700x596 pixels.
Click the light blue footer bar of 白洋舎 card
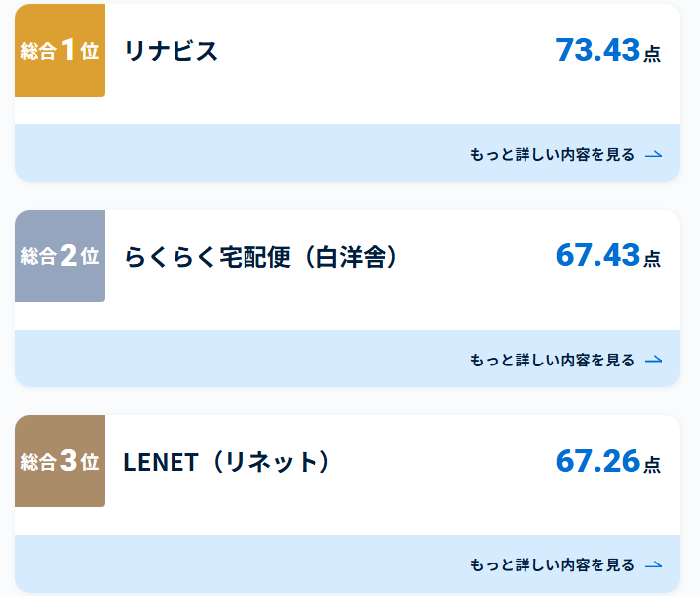click(x=347, y=359)
